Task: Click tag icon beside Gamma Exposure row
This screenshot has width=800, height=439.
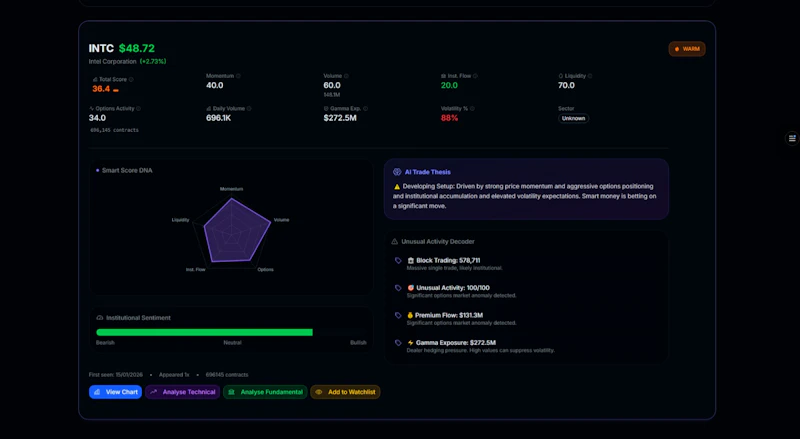Action: 398,343
